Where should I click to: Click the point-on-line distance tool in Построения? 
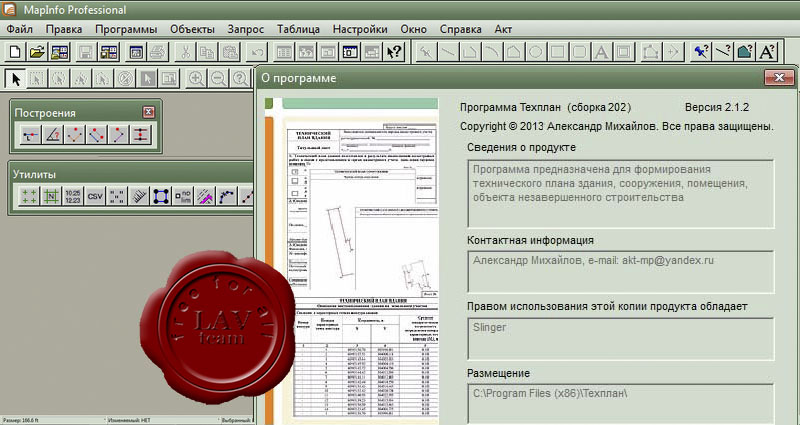click(x=31, y=135)
